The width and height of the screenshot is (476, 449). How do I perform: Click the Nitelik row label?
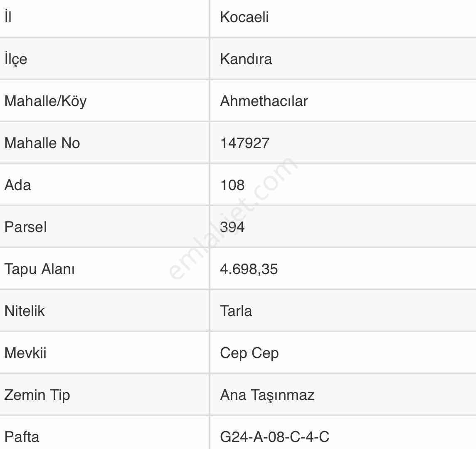click(x=25, y=311)
